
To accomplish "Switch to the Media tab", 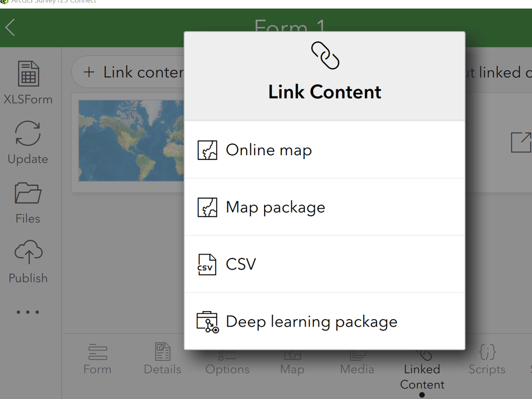I will point(357,362).
